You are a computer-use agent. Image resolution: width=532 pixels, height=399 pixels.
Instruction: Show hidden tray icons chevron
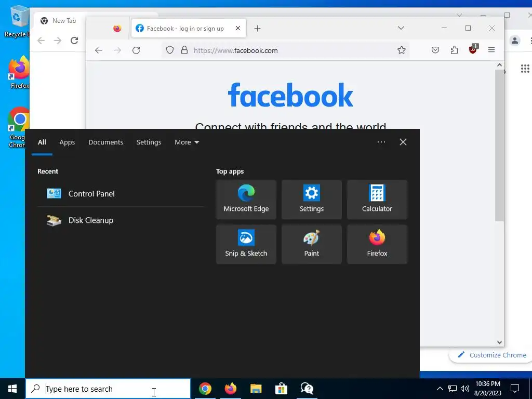(440, 389)
